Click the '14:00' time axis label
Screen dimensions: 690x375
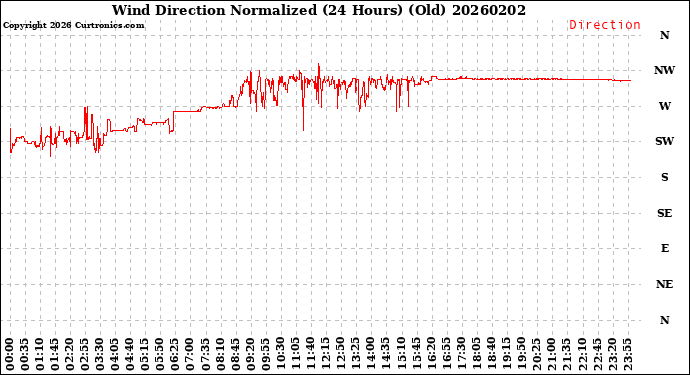(371, 355)
